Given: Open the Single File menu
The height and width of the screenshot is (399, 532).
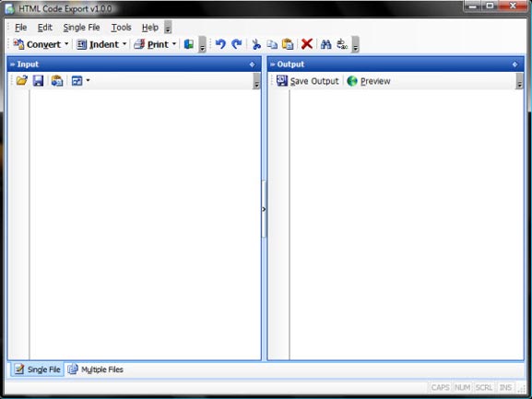Looking at the screenshot, I should pos(81,28).
